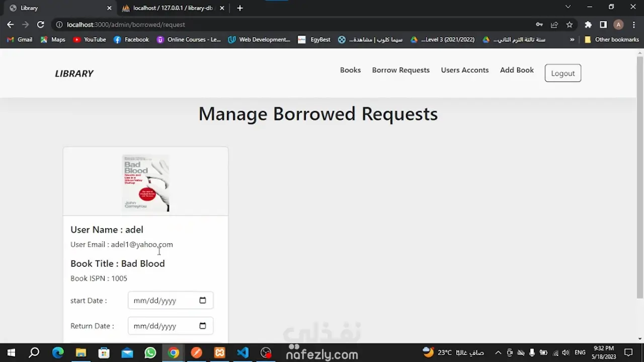Open Windows taskbar search
Image resolution: width=644 pixels, height=362 pixels.
(34, 352)
